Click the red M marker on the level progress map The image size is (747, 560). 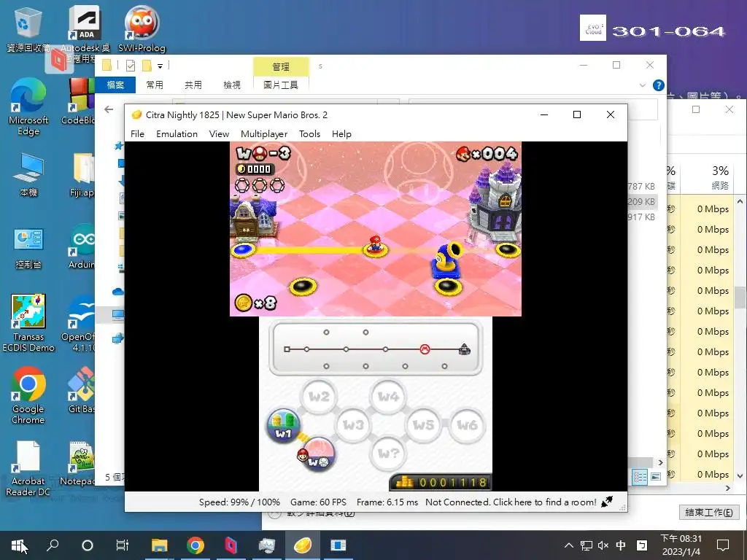tap(425, 349)
